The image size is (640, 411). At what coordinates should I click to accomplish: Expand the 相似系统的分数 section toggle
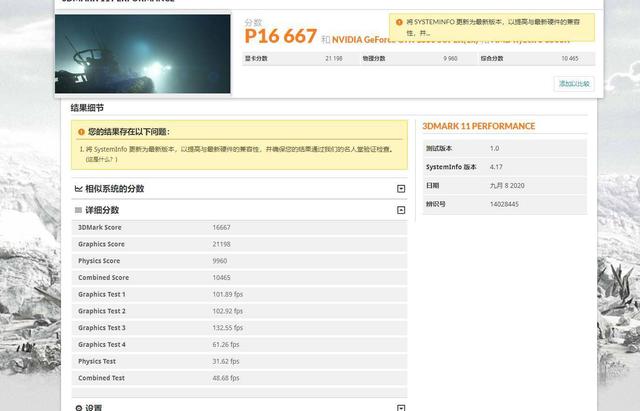tap(401, 189)
